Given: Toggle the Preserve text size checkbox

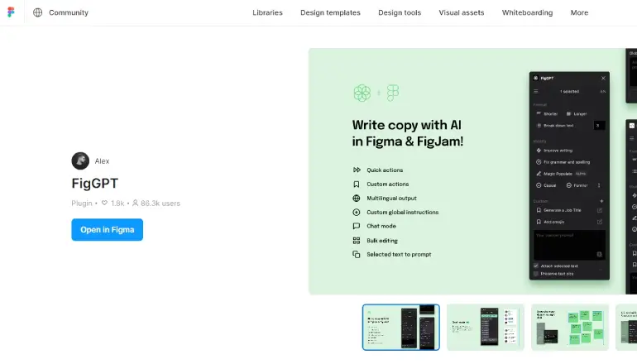Looking at the screenshot, I should tap(536, 274).
